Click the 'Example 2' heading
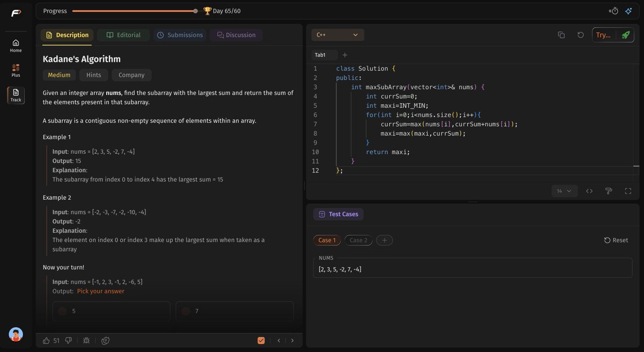 click(57, 198)
